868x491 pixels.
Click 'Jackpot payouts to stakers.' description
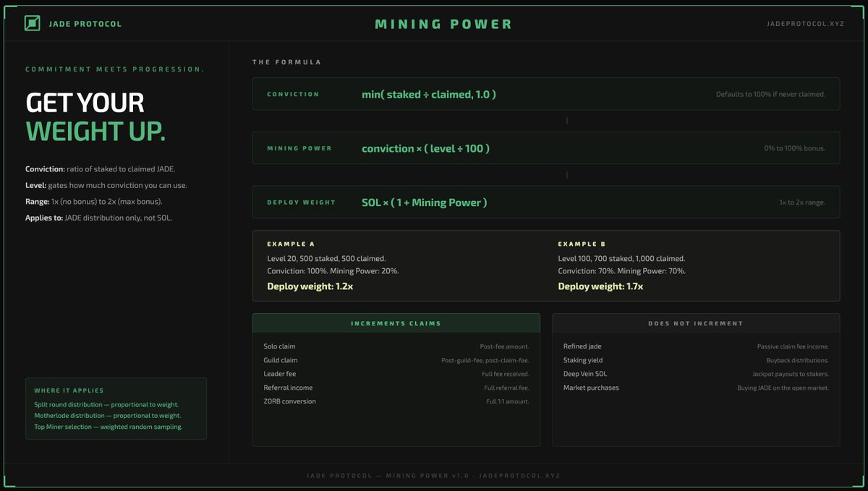[x=791, y=375]
